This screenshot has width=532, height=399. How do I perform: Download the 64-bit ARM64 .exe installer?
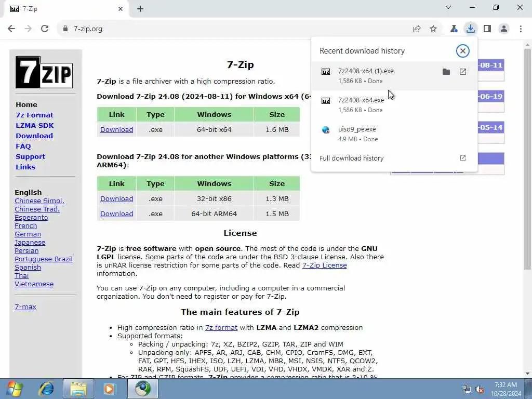[x=117, y=214]
